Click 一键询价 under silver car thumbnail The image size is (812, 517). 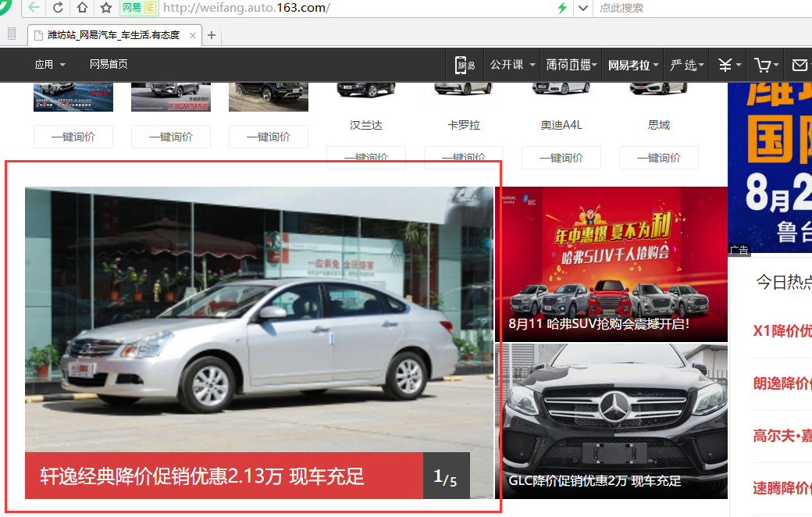(x=171, y=137)
